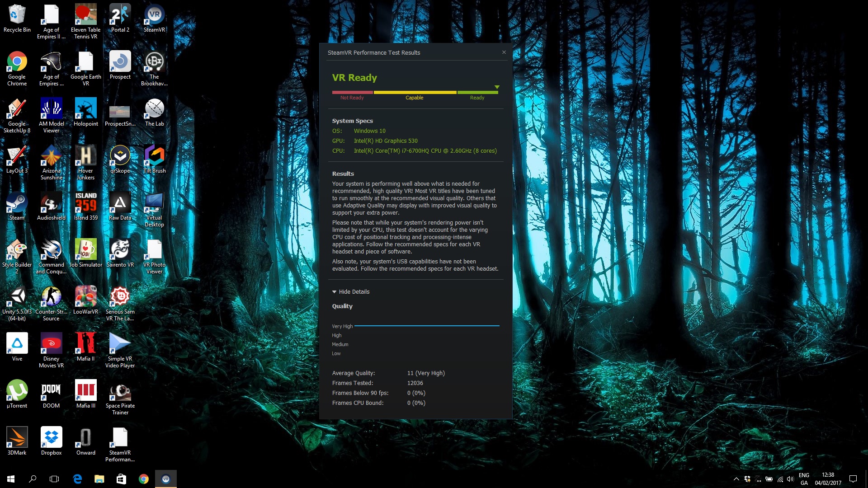The width and height of the screenshot is (868, 488).
Task: Open the VR Photo Viewer file icon
Action: pyautogui.click(x=155, y=257)
